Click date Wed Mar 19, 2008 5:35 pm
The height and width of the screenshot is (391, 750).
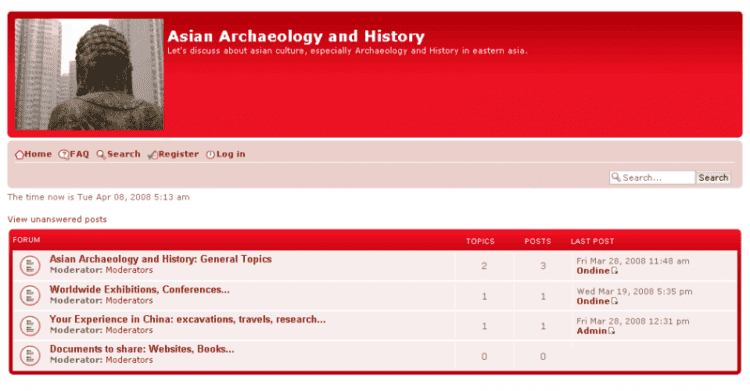point(634,291)
